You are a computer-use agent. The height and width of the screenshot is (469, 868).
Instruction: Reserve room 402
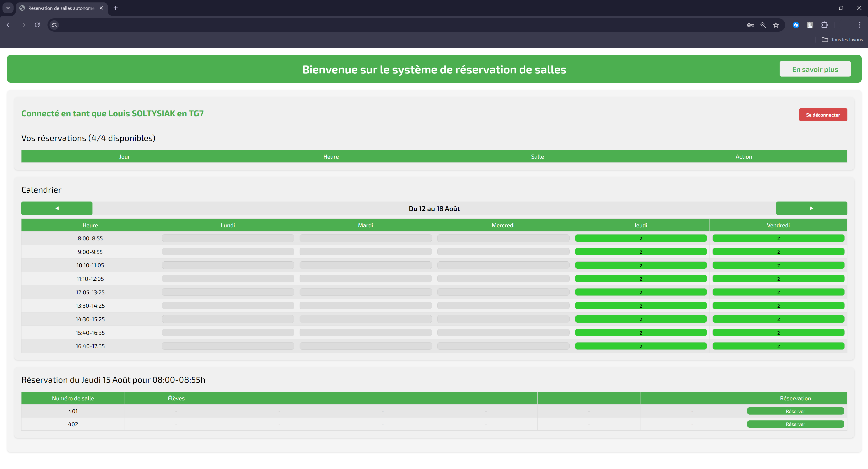point(795,424)
